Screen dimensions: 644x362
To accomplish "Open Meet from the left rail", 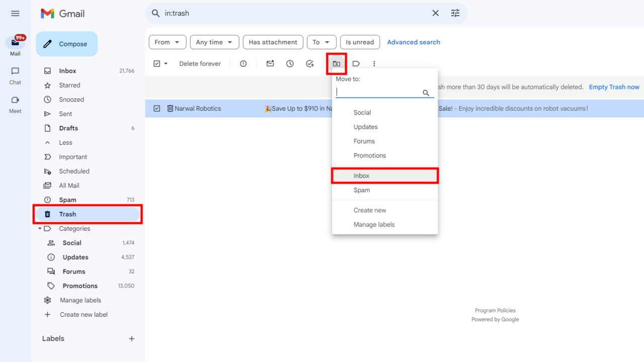I will coord(15,102).
